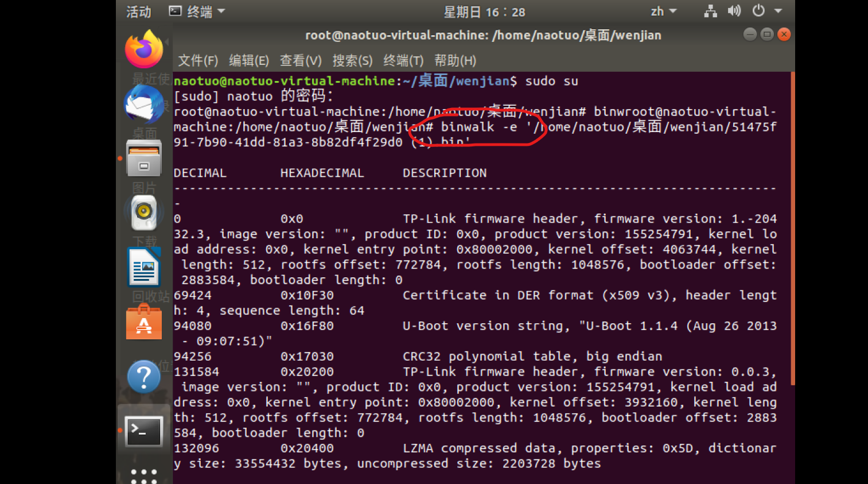
Task: Launch Firefox from the dock
Action: click(143, 49)
